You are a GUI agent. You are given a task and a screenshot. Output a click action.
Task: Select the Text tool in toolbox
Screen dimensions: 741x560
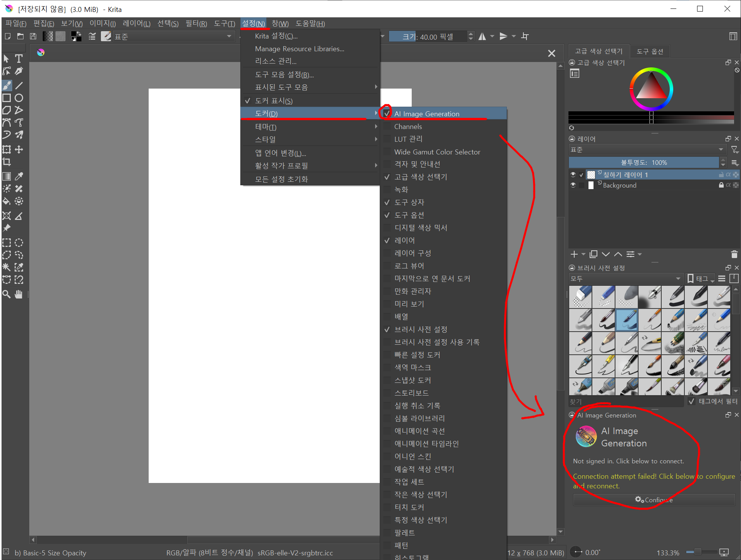pyautogui.click(x=18, y=59)
